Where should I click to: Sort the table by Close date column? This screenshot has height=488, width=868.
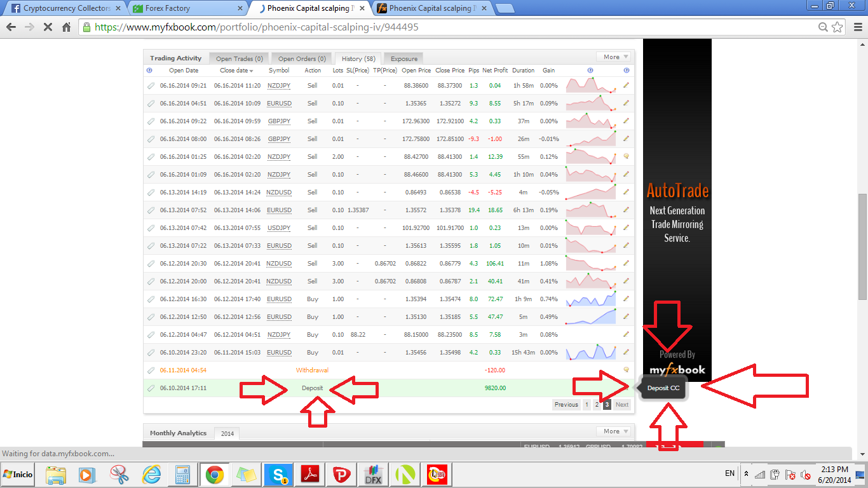(x=236, y=71)
